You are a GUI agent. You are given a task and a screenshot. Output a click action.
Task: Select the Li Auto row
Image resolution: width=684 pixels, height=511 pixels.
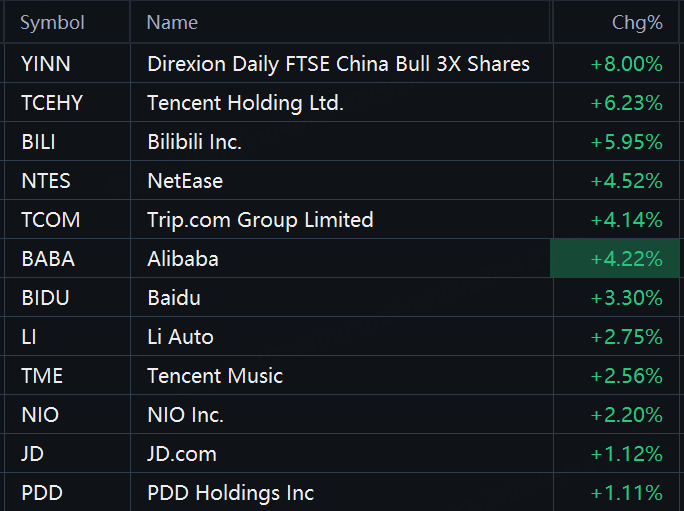click(x=342, y=336)
